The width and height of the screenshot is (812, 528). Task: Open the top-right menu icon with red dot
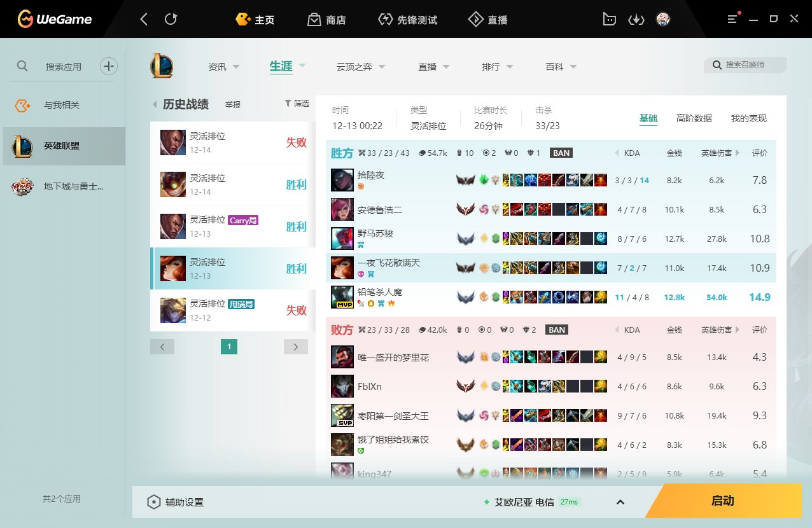734,18
